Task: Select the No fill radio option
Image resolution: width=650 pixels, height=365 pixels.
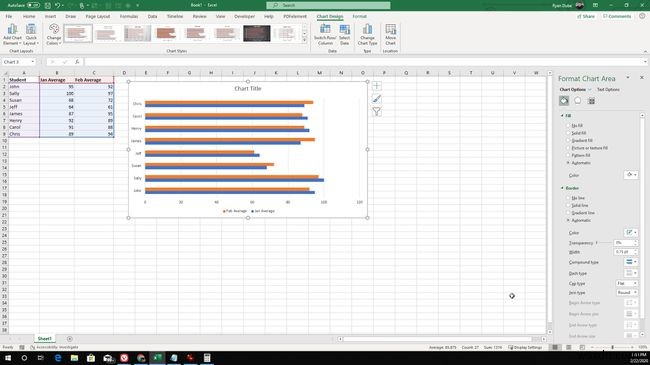Action: (x=568, y=125)
